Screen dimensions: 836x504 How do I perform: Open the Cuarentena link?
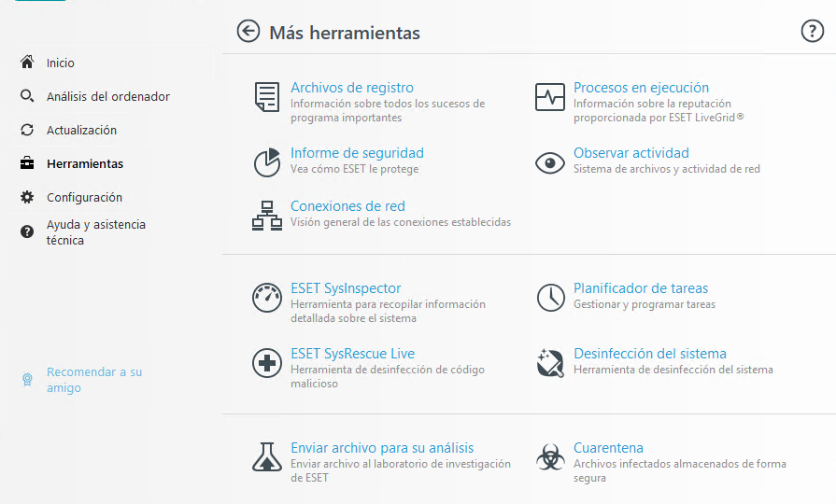click(608, 448)
